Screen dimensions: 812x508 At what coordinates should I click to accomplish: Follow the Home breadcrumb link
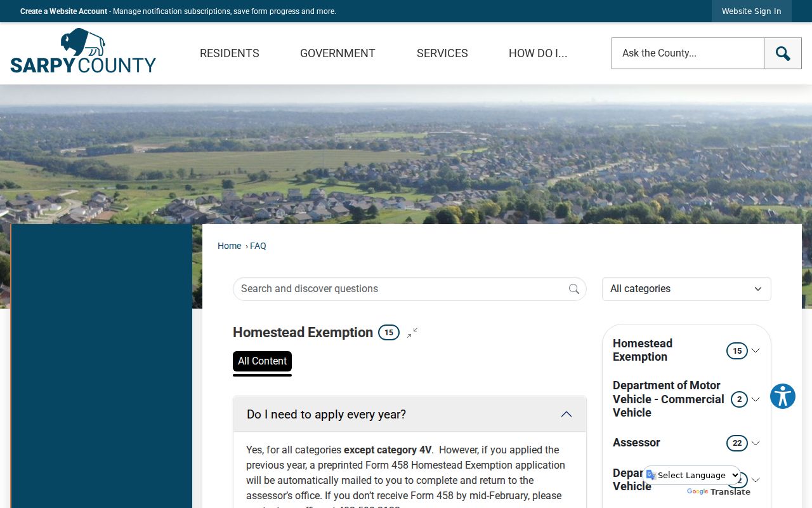coord(229,246)
